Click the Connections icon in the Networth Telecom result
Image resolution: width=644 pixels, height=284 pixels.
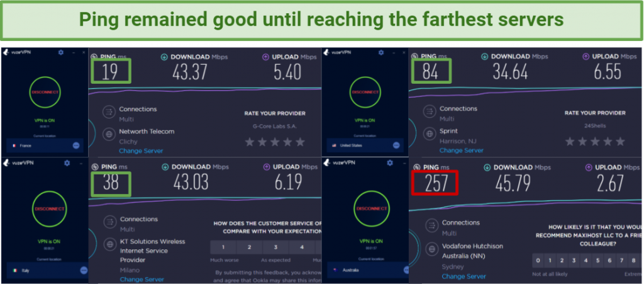109,112
